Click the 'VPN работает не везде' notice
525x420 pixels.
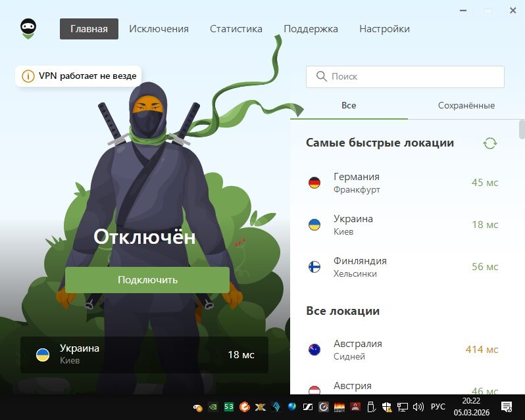pos(78,76)
